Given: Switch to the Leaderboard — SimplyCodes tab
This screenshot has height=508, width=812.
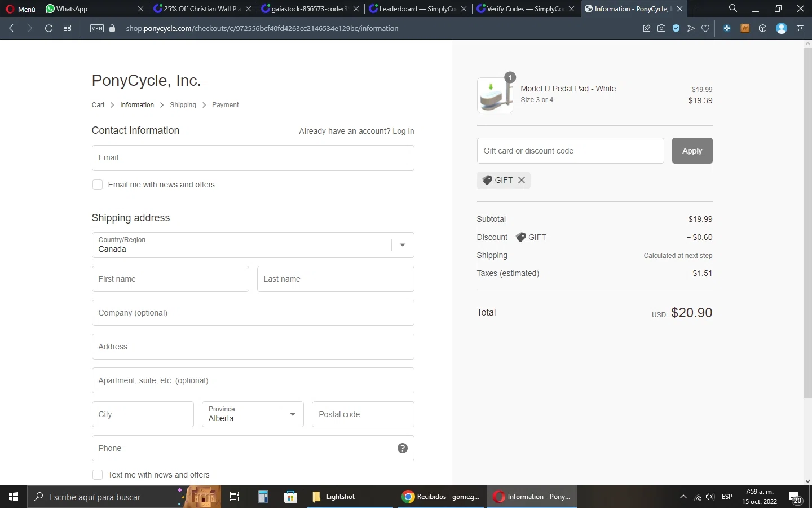Looking at the screenshot, I should 416,8.
